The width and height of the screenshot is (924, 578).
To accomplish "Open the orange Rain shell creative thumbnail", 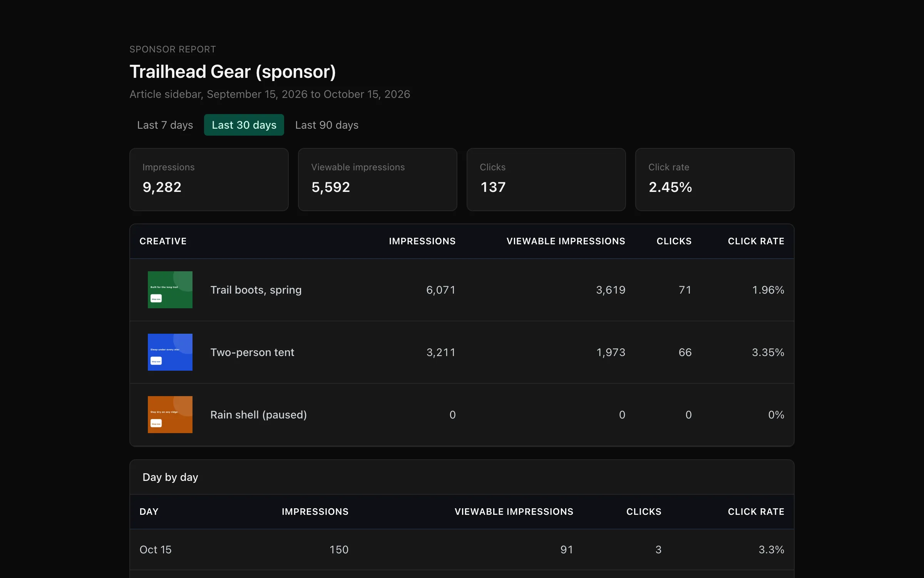I will click(x=170, y=415).
